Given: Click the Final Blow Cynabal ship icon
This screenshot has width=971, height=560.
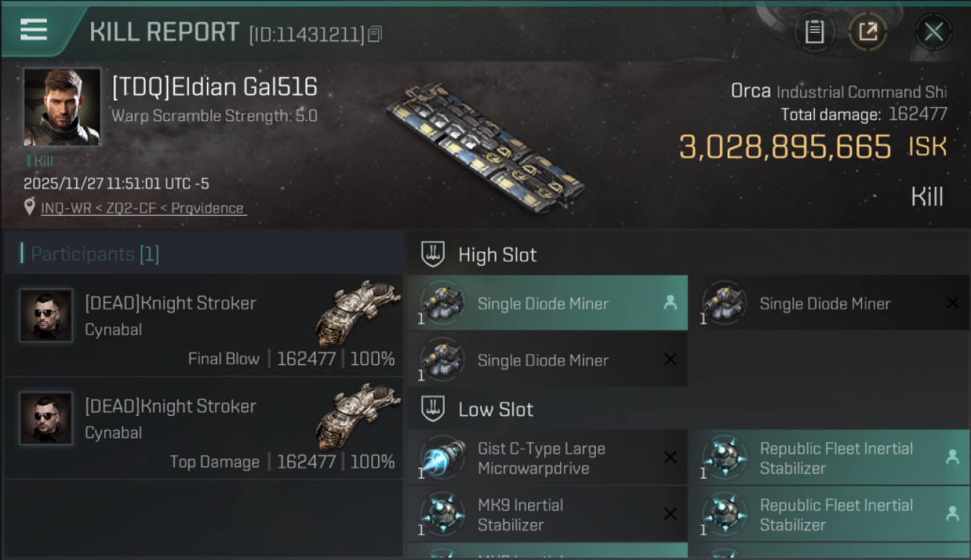Looking at the screenshot, I should (x=359, y=312).
